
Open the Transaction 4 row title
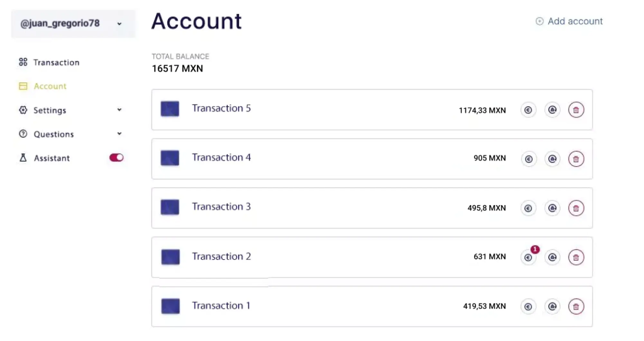click(x=221, y=158)
